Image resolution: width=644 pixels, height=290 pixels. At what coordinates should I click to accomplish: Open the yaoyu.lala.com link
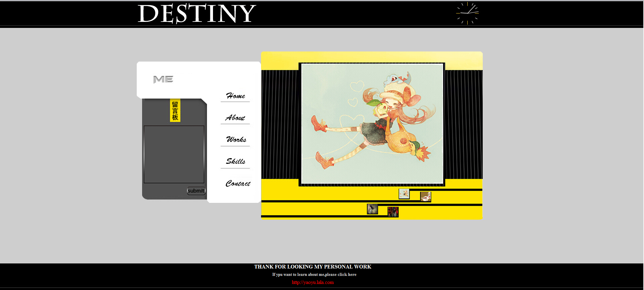click(313, 282)
